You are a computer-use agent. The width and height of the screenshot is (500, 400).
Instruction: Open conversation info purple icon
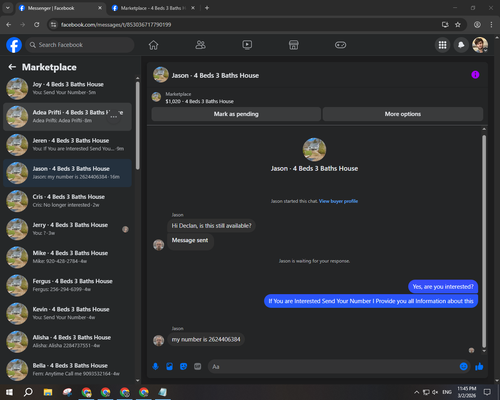coord(475,75)
